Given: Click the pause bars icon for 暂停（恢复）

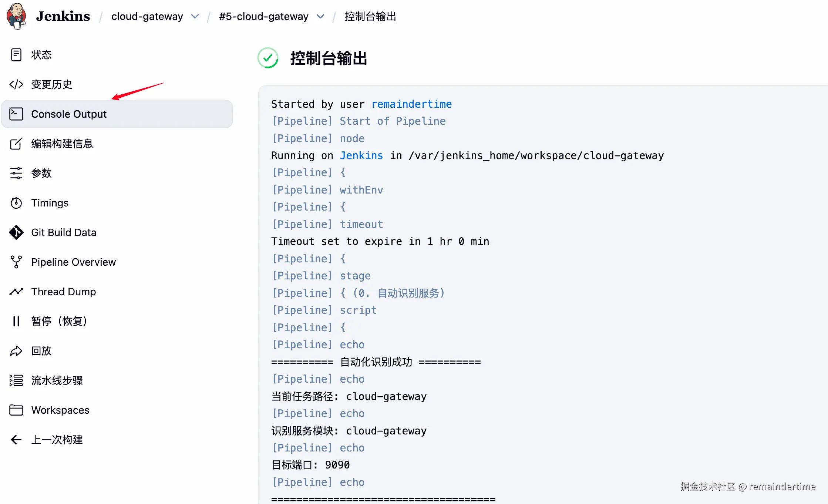Looking at the screenshot, I should click(x=16, y=321).
